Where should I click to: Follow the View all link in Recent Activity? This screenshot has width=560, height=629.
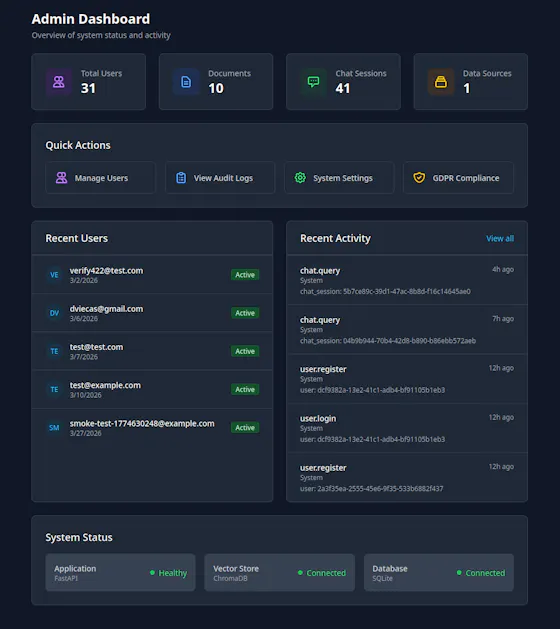500,238
